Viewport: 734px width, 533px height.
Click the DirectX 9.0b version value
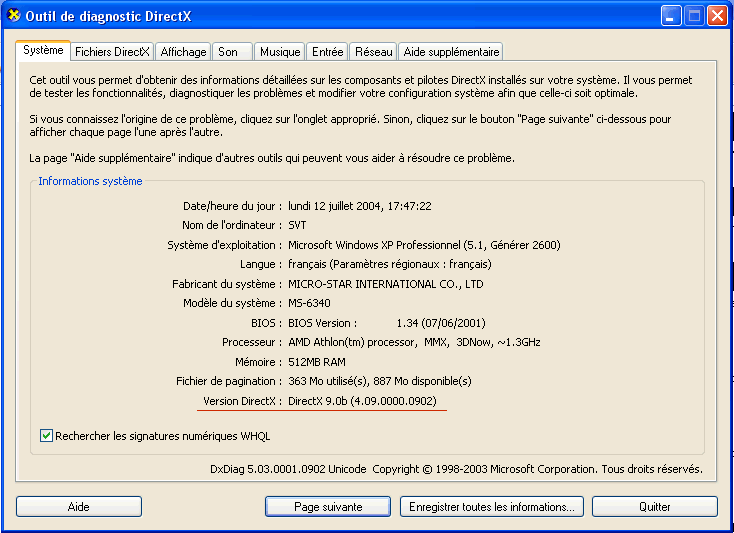(x=362, y=401)
